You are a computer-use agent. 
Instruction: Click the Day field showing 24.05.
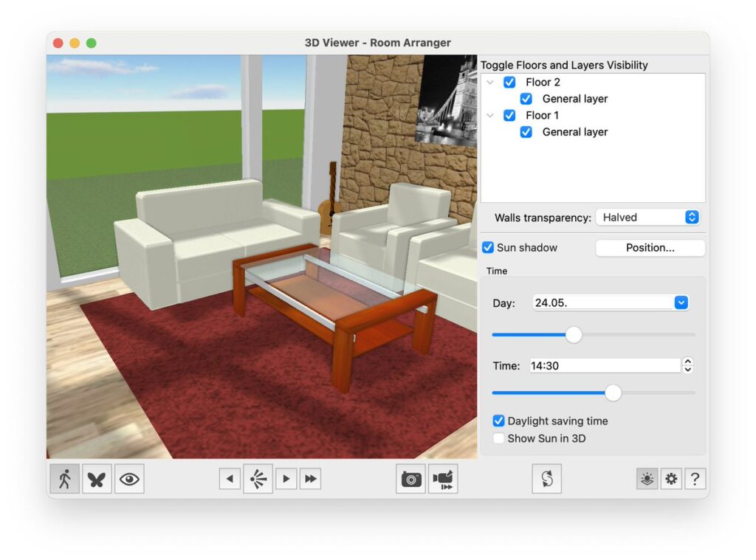(604, 303)
